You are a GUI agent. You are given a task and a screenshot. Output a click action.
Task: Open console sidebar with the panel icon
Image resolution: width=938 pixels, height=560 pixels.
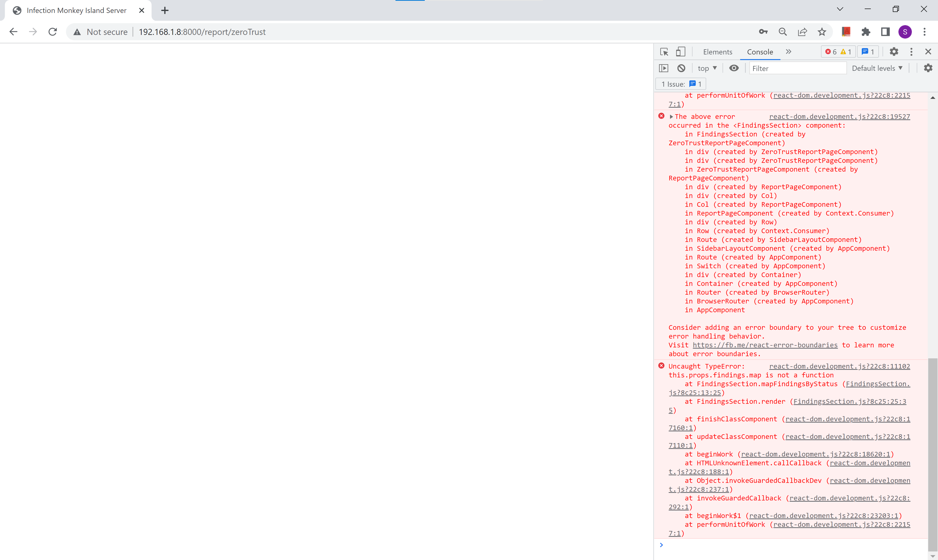pos(664,68)
